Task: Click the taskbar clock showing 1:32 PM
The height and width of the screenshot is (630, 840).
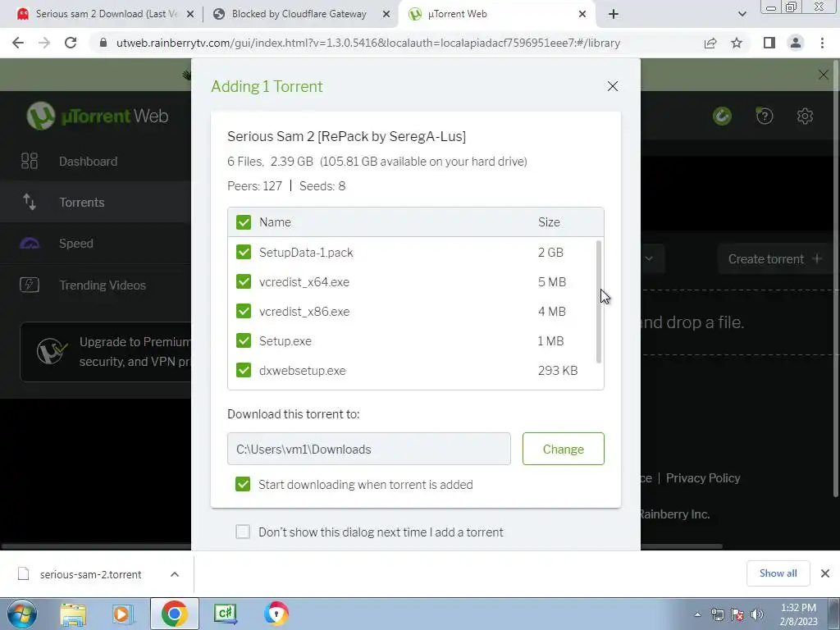Action: point(799,614)
